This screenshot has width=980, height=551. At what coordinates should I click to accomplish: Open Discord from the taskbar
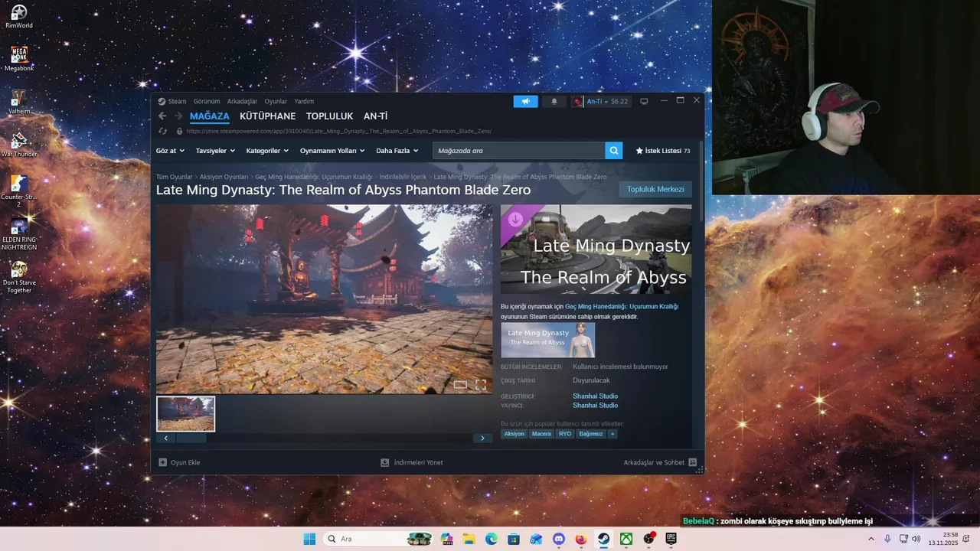(x=559, y=539)
